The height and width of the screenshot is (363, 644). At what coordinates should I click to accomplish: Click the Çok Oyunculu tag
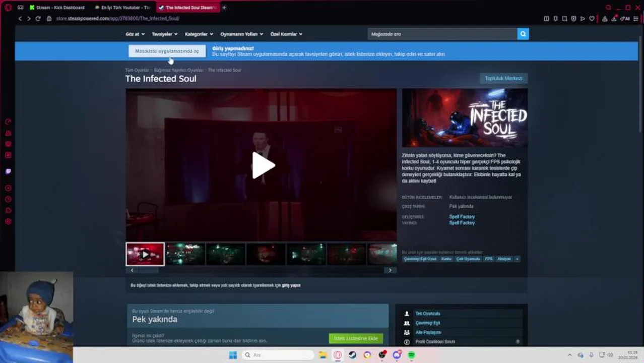click(468, 259)
